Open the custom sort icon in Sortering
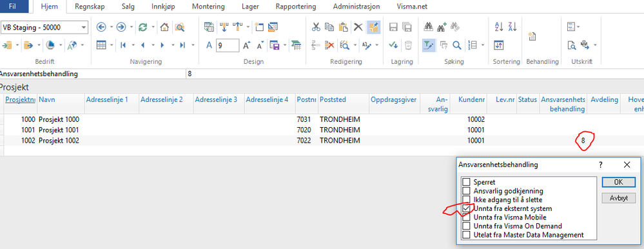 click(498, 45)
